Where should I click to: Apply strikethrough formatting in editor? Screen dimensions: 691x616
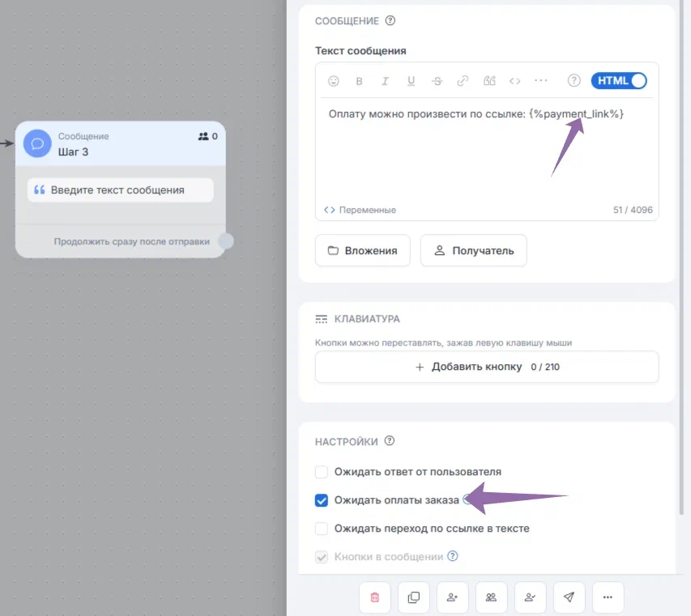[x=437, y=81]
